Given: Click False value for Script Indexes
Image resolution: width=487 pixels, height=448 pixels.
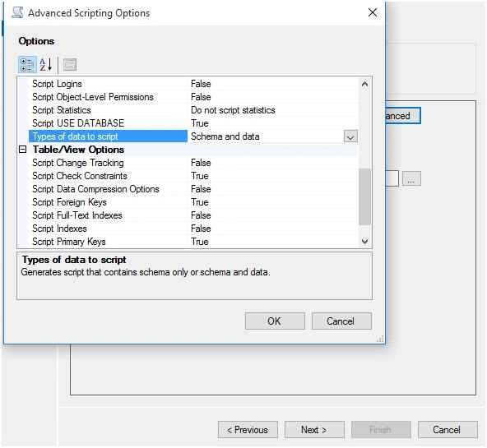Looking at the screenshot, I should [x=201, y=229].
